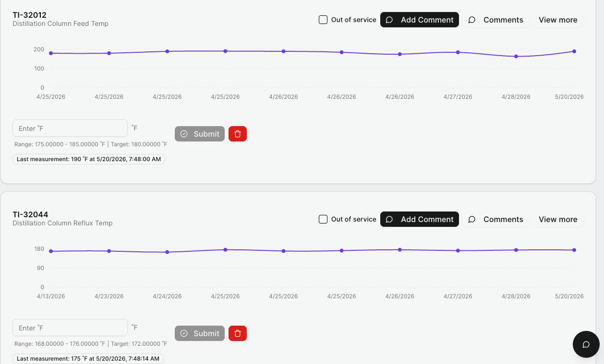Click the last measurement 175 °F badge
This screenshot has height=364, width=604.
pos(88,359)
